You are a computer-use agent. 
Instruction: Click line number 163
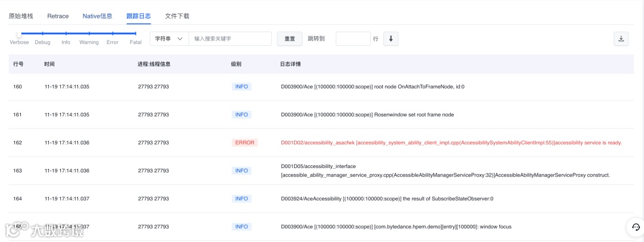click(x=17, y=170)
